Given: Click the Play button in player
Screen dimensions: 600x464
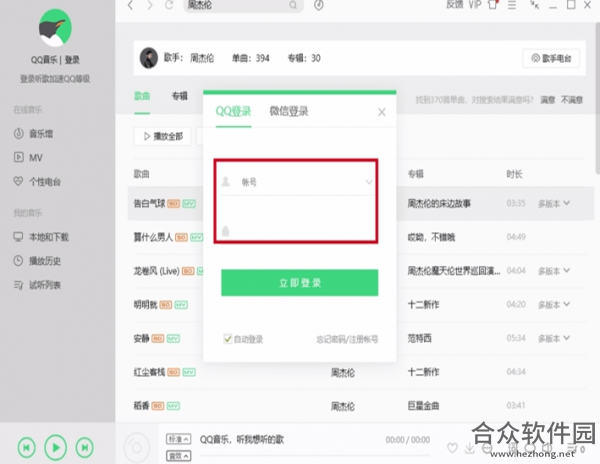Looking at the screenshot, I should point(55,448).
